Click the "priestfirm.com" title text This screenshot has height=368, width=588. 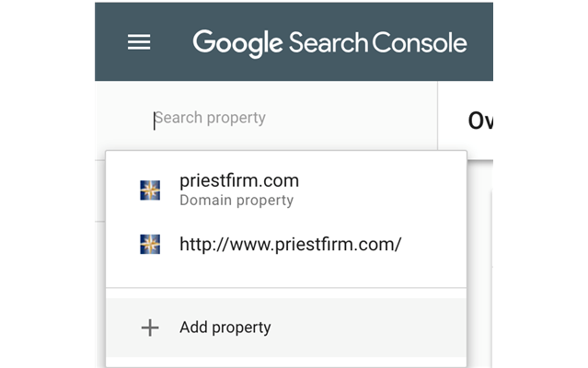tap(239, 180)
